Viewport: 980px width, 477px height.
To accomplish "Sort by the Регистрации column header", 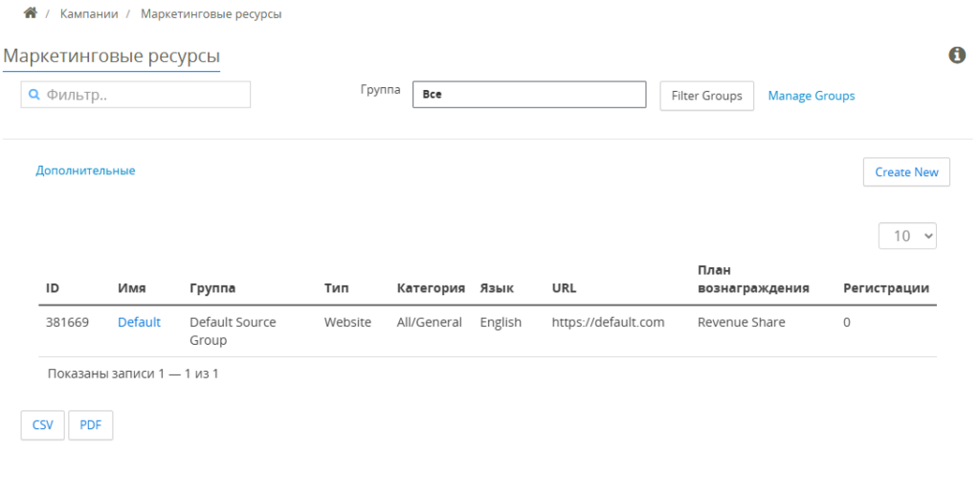I will click(x=886, y=288).
